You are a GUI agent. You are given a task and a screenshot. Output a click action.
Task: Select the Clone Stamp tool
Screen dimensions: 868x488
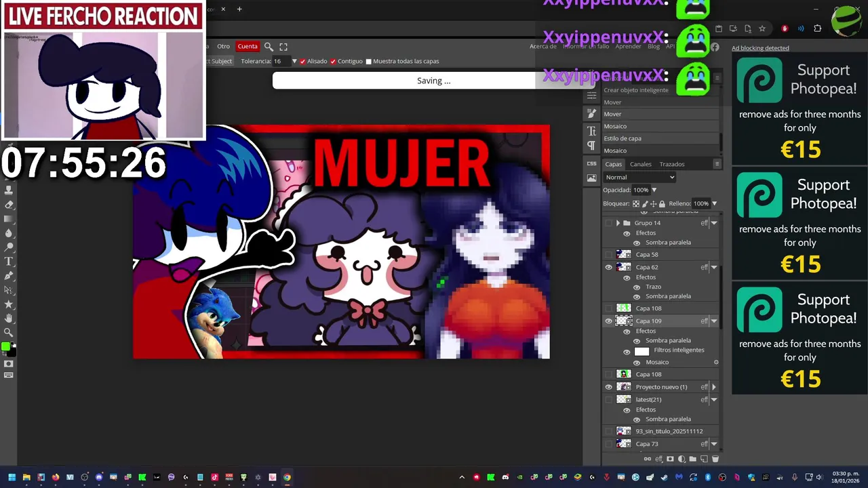pos(9,190)
